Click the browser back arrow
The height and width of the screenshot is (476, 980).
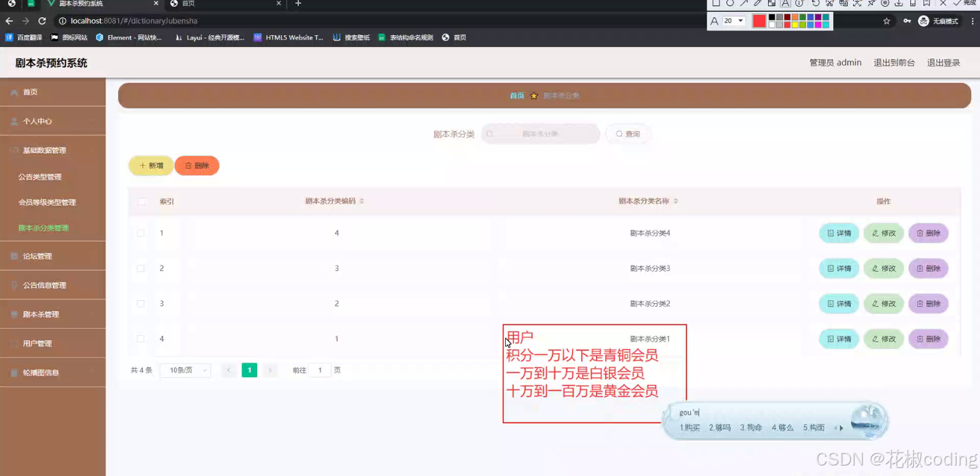click(x=9, y=21)
